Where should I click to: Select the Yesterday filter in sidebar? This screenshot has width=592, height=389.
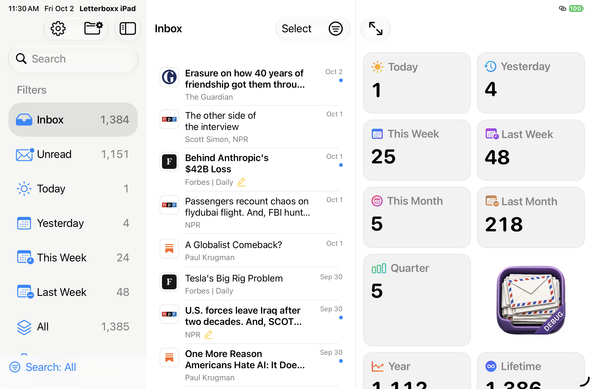tap(73, 223)
